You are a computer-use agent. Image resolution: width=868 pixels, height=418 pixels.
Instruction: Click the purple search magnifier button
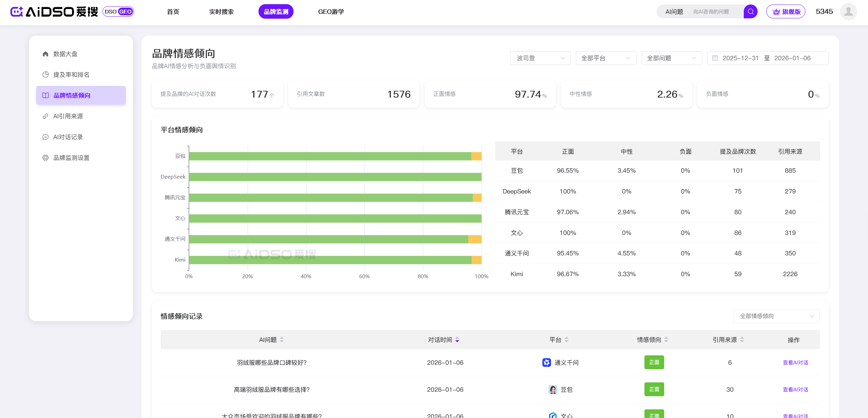pos(750,12)
